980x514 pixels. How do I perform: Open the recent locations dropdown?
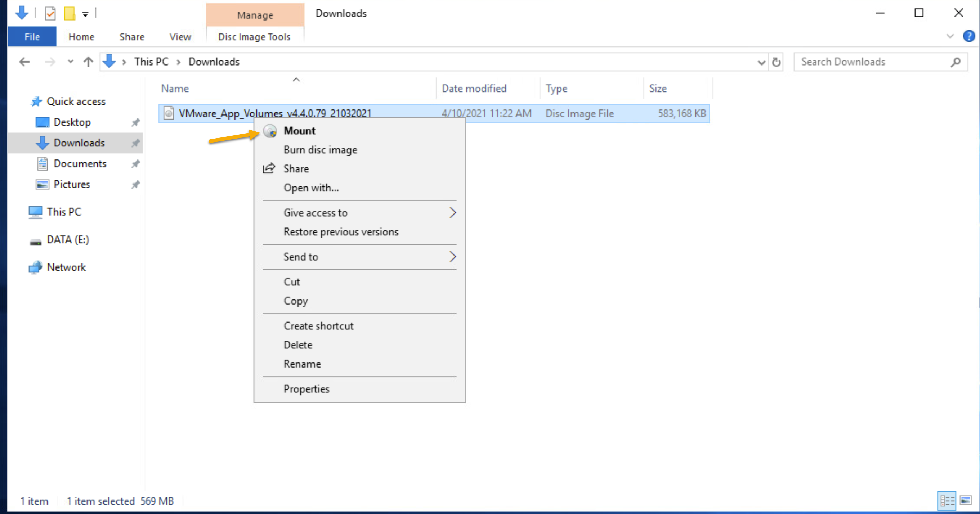pyautogui.click(x=70, y=61)
